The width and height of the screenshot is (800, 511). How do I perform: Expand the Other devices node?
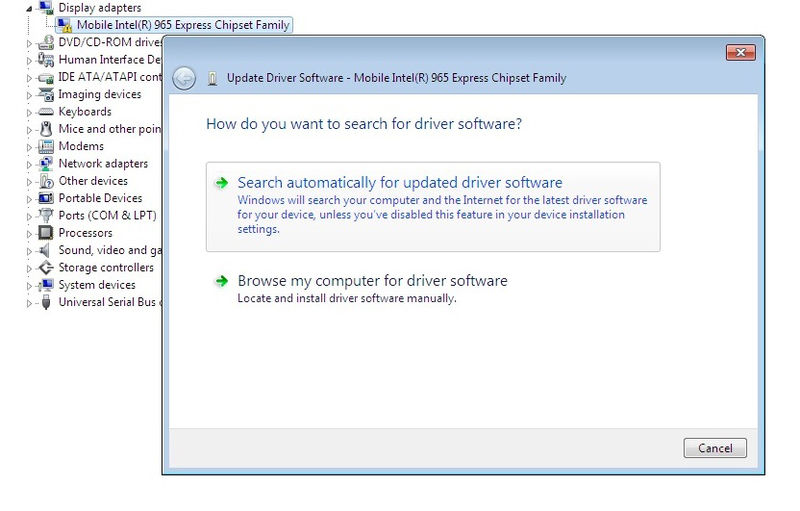coord(29,182)
